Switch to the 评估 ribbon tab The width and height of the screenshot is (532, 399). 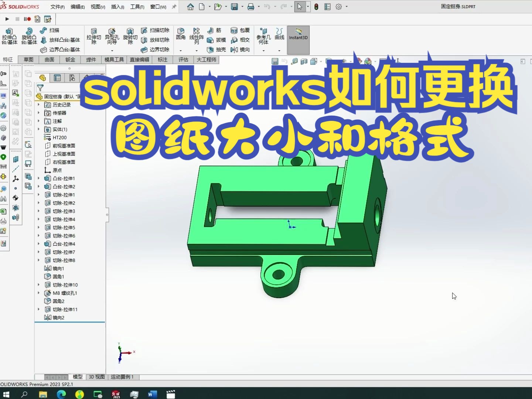(x=183, y=59)
